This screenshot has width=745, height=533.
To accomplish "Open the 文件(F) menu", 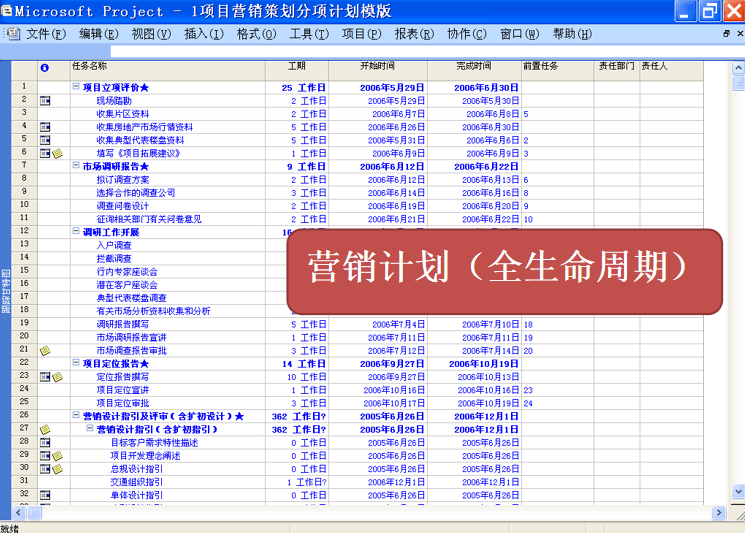I will tap(46, 34).
